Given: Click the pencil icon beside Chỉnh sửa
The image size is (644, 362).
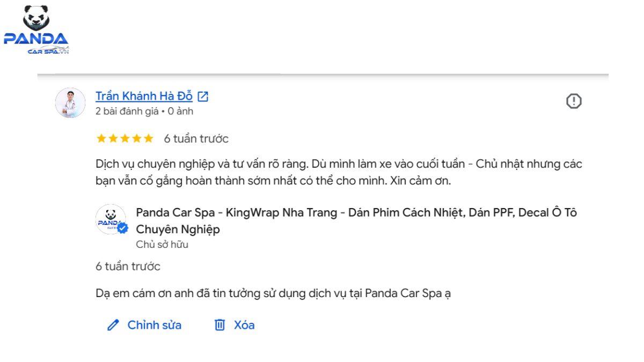Looking at the screenshot, I should 113,326.
